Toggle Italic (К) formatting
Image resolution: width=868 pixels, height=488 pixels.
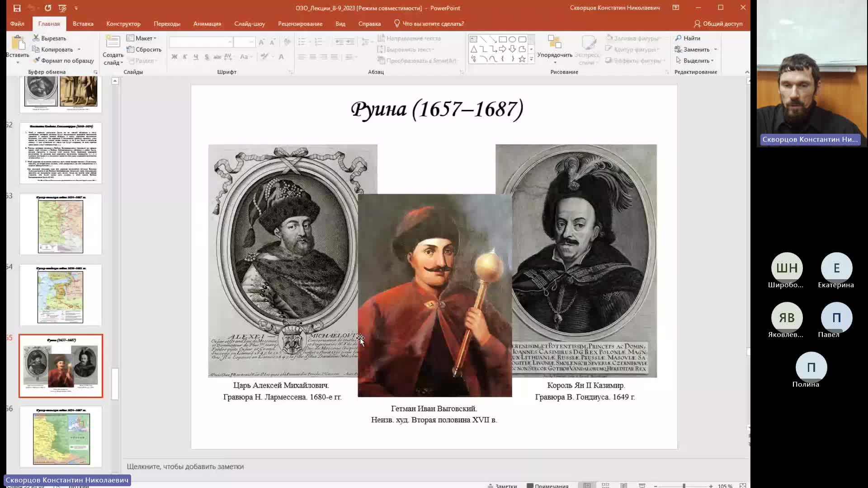[185, 56]
